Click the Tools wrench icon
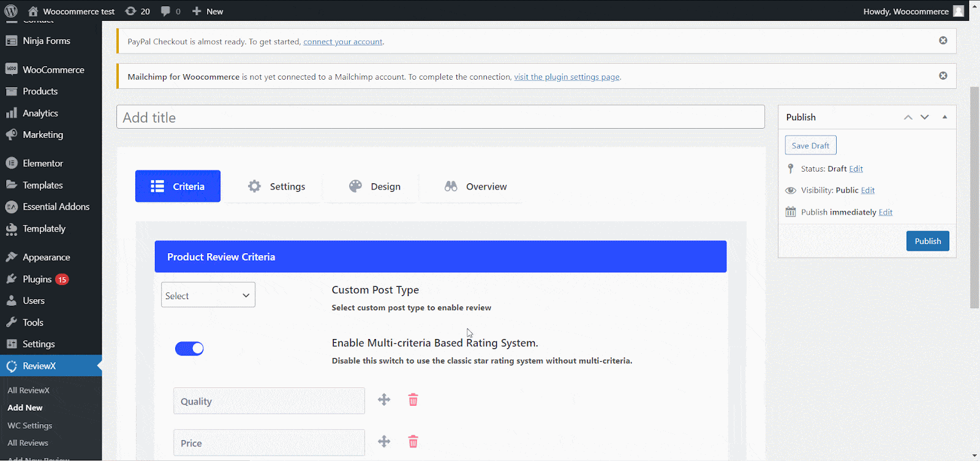This screenshot has height=461, width=980. point(11,322)
